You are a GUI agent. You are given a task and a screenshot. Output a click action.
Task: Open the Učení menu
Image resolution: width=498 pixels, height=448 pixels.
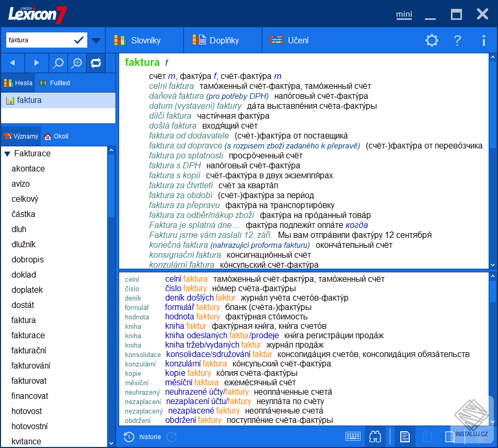pos(289,40)
